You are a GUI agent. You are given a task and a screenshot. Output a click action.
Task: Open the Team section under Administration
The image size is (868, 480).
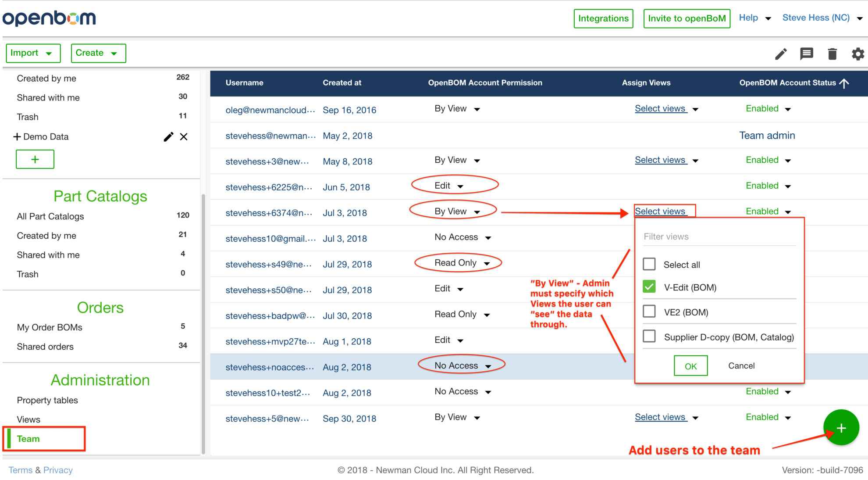tap(28, 438)
